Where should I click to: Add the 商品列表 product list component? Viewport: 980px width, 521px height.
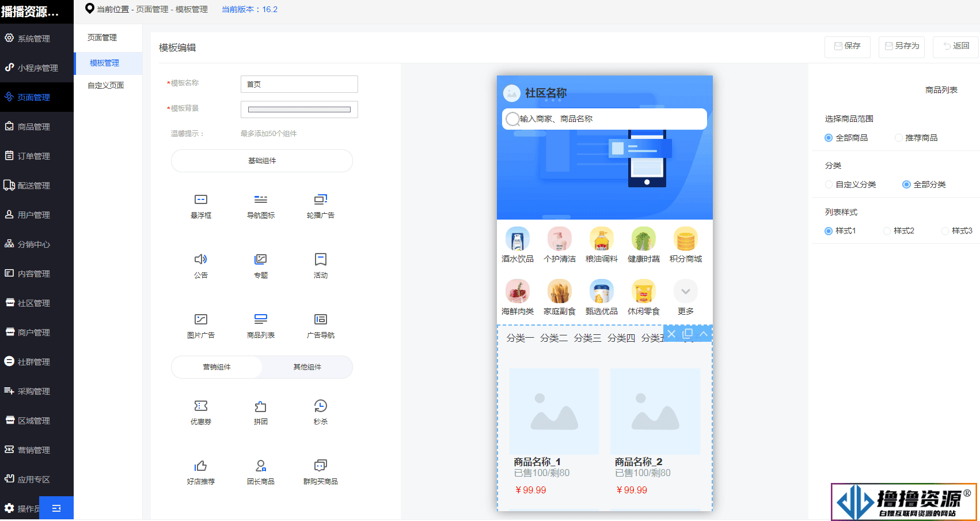[x=261, y=326]
